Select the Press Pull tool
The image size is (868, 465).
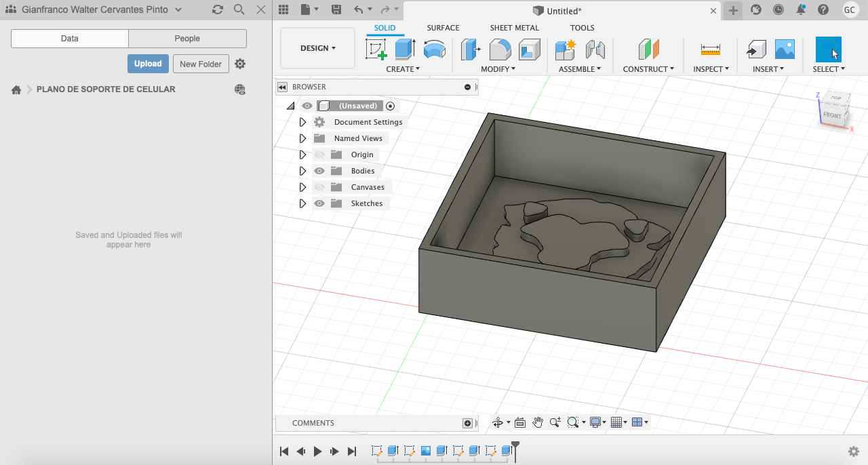[x=471, y=49]
